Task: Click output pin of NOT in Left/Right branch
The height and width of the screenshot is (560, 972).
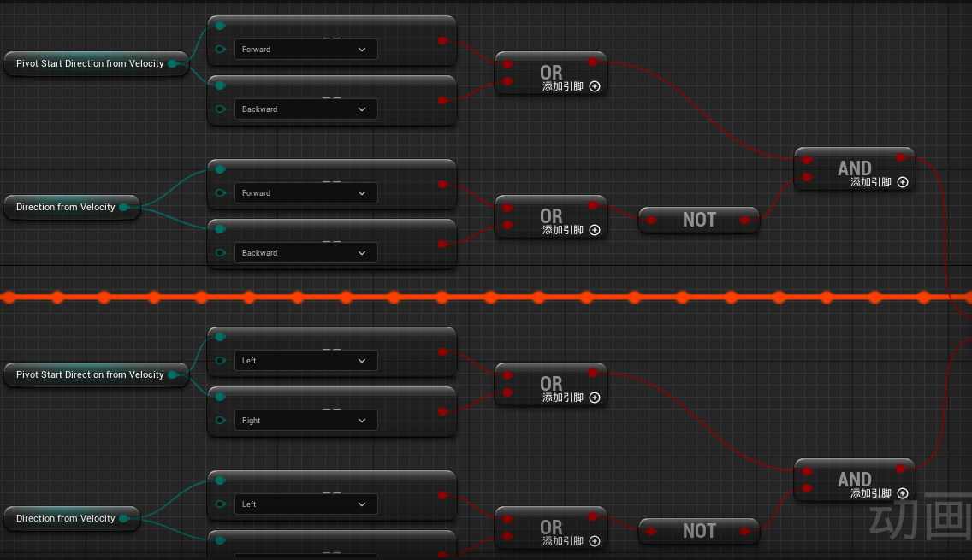Action: [745, 531]
